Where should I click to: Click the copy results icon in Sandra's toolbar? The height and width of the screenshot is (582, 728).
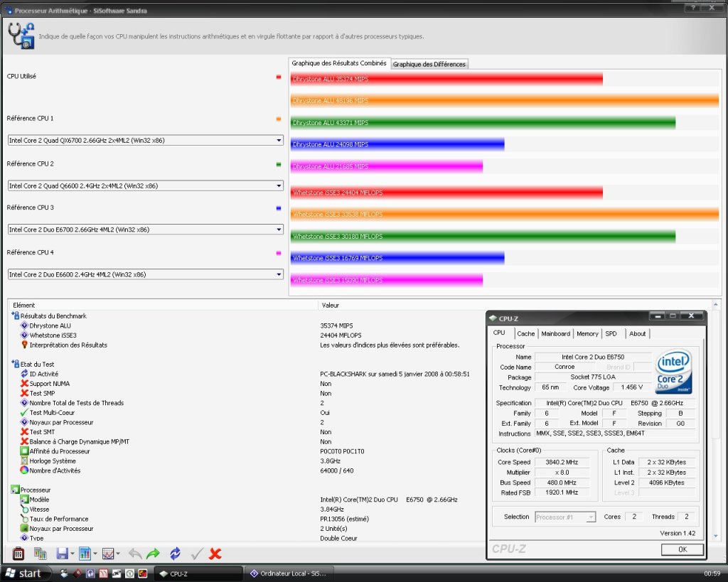click(x=41, y=554)
